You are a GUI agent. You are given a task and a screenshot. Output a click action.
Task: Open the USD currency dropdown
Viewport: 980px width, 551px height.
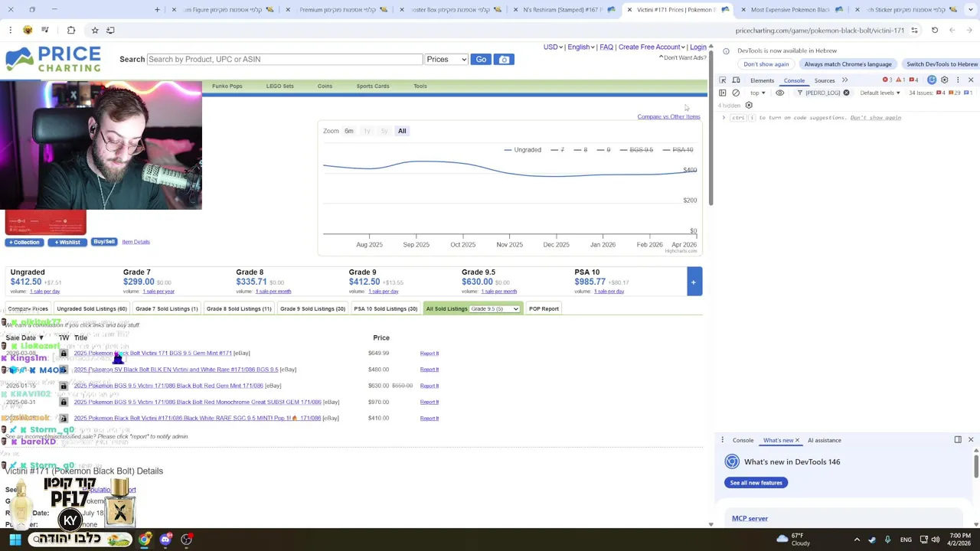(553, 47)
